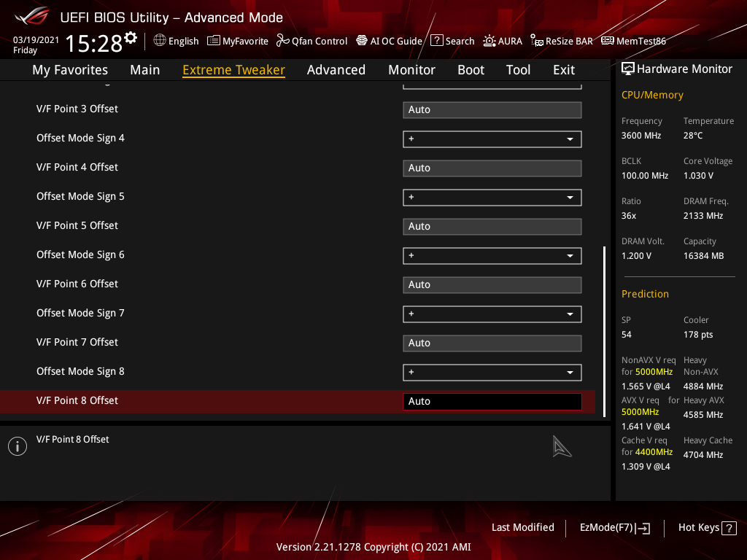Click V/F Point 5 Offset field
This screenshot has width=747, height=560.
(x=492, y=226)
